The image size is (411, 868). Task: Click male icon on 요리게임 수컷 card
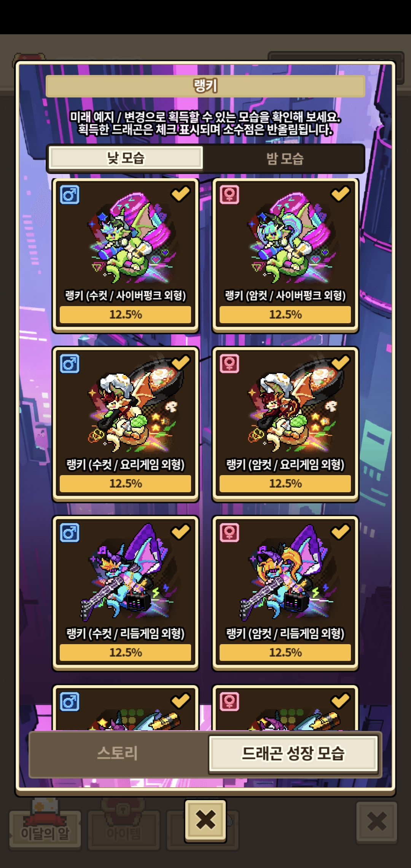(x=70, y=364)
